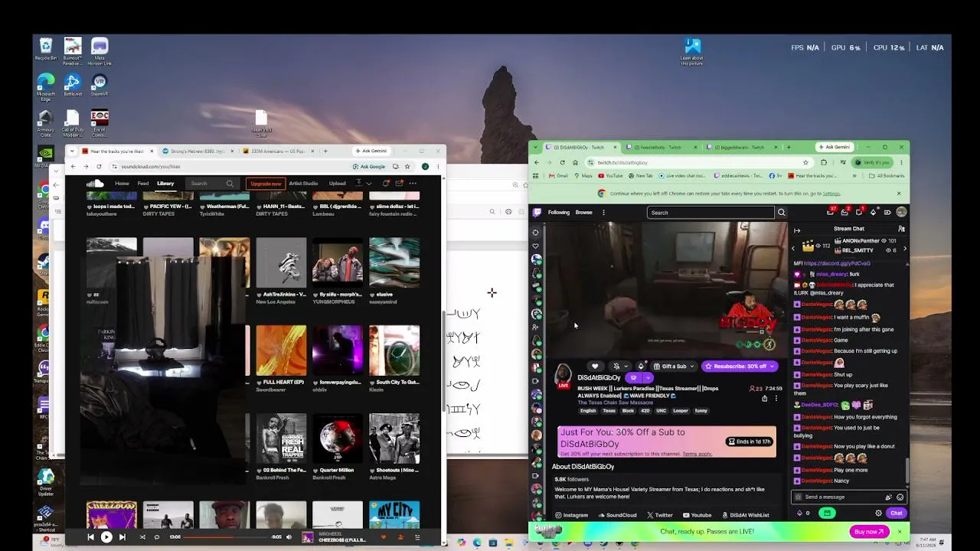This screenshot has height=551, width=980.
Task: Bookmark the Twitch page with star icon
Action: tap(805, 162)
